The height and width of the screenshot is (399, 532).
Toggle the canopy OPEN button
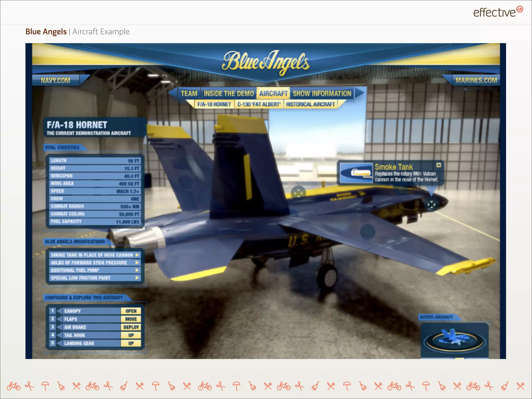click(x=131, y=311)
